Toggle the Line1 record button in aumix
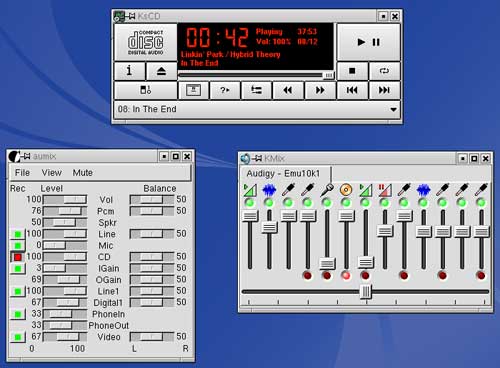500x368 pixels. [18, 291]
